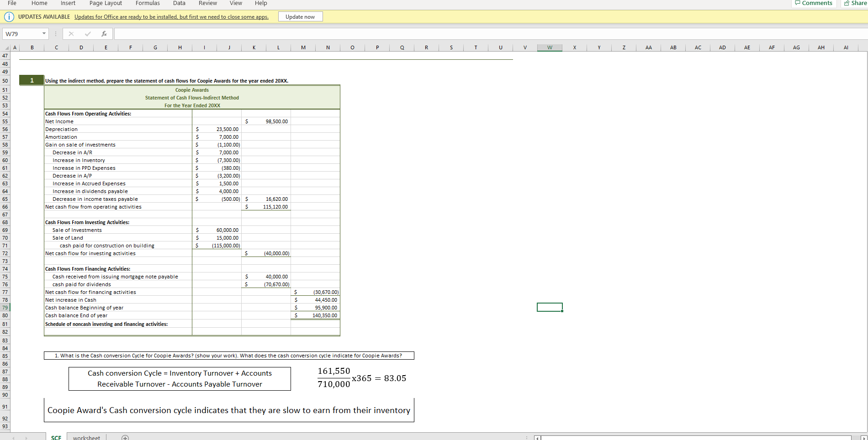The height and width of the screenshot is (440, 868).
Task: Select row 79 header
Action: (5, 308)
